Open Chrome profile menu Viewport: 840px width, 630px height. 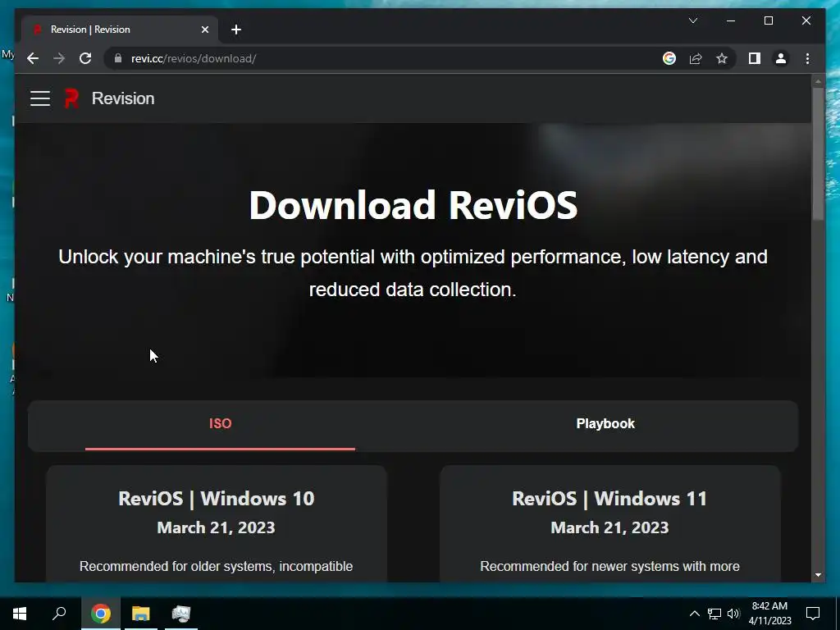[781, 58]
